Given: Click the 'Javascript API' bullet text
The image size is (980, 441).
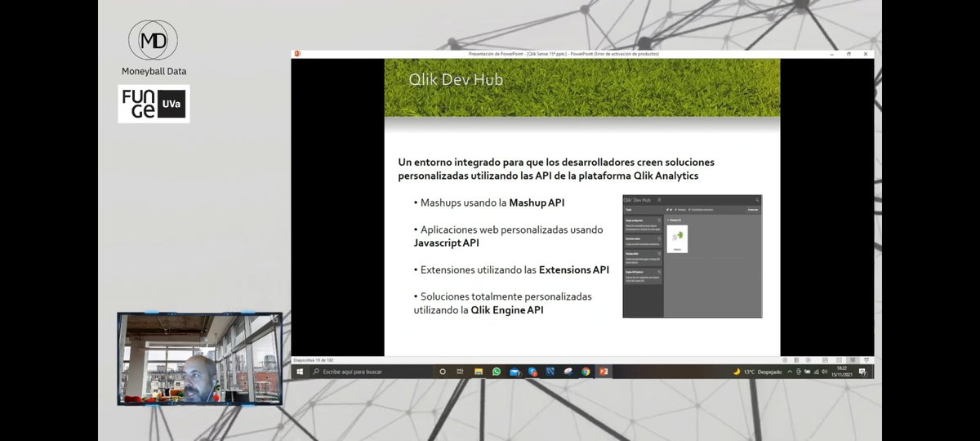Looking at the screenshot, I should (x=447, y=243).
